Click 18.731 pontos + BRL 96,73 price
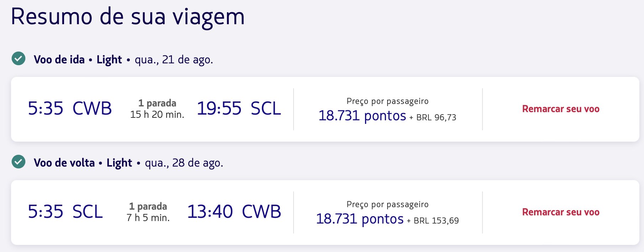Viewport: 644px width, 252px height. (387, 116)
